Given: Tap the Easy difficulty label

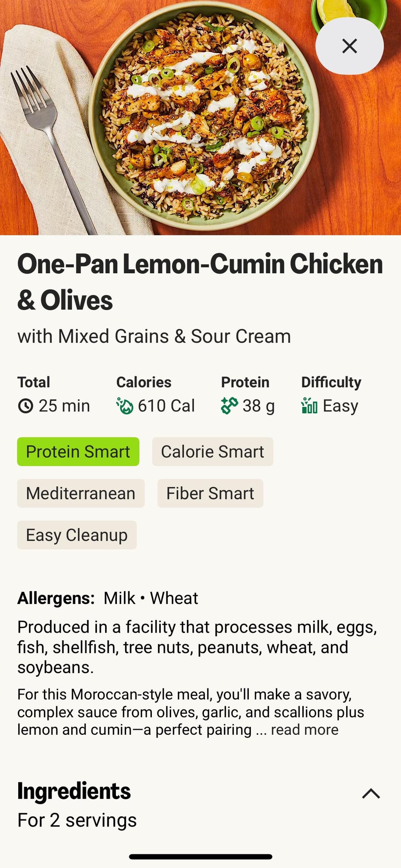Looking at the screenshot, I should [x=340, y=406].
